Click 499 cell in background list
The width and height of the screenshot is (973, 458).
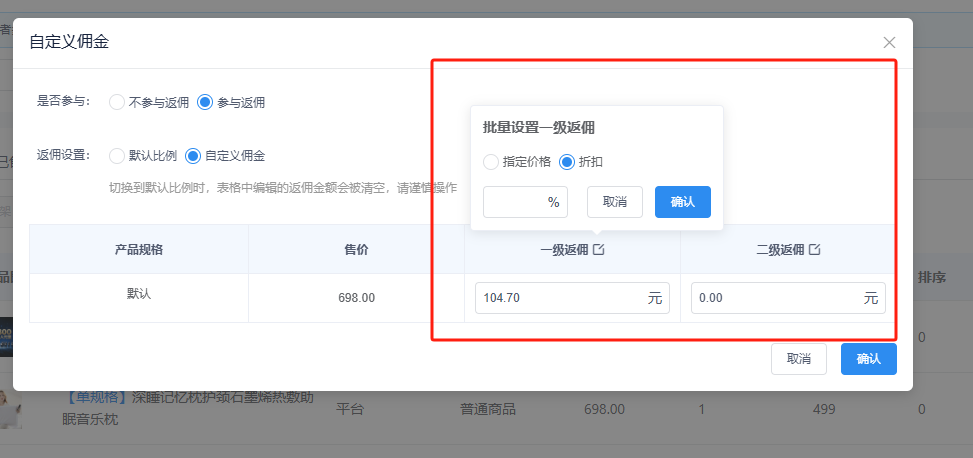pyautogui.click(x=823, y=410)
